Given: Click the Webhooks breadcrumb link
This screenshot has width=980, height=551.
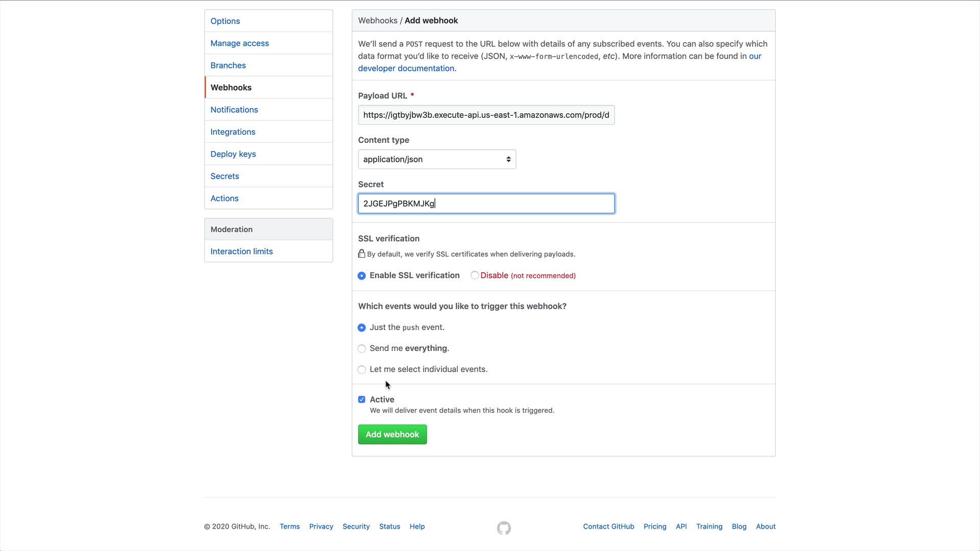Looking at the screenshot, I should [x=377, y=20].
